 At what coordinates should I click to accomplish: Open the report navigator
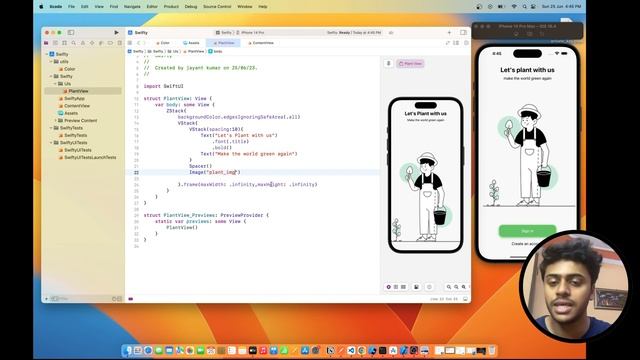(x=120, y=43)
